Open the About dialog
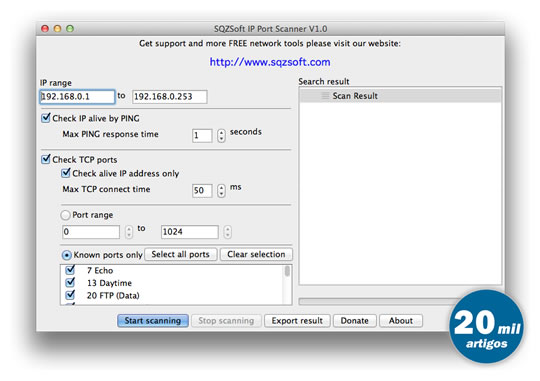This screenshot has height=381, width=540. (x=401, y=321)
